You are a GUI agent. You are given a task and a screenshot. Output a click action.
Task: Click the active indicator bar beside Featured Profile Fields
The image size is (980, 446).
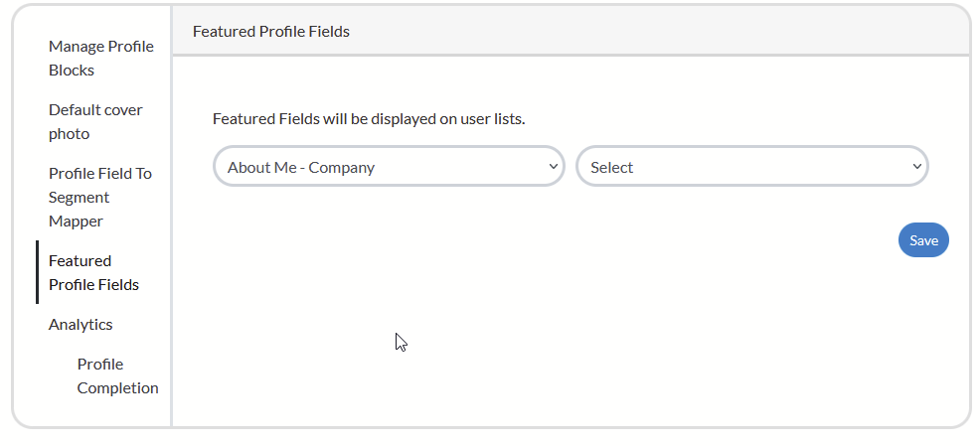coord(38,272)
